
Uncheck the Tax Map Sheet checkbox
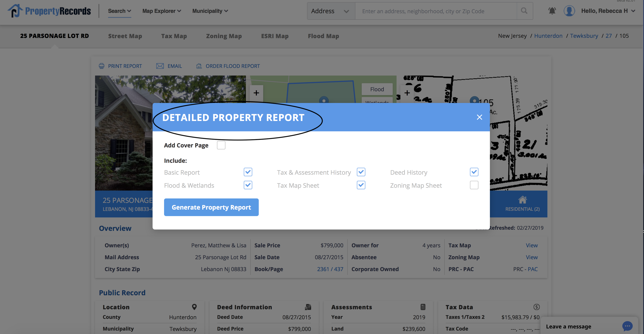coord(361,185)
